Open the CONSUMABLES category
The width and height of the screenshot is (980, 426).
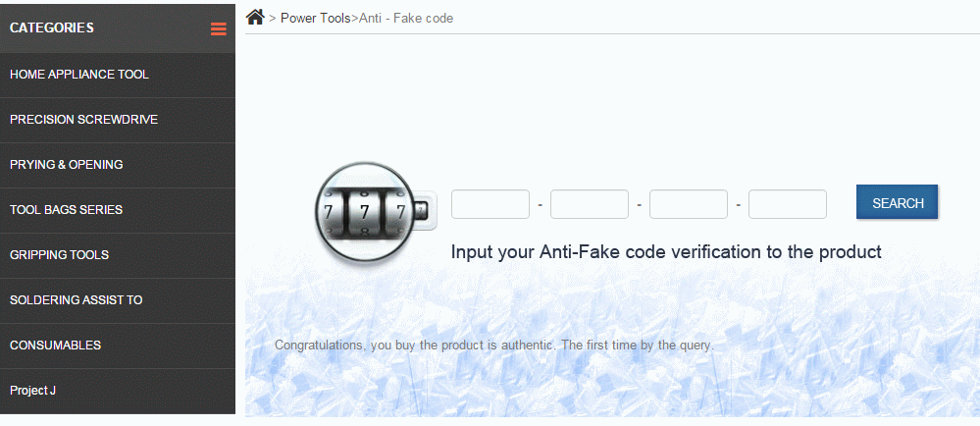[118, 345]
